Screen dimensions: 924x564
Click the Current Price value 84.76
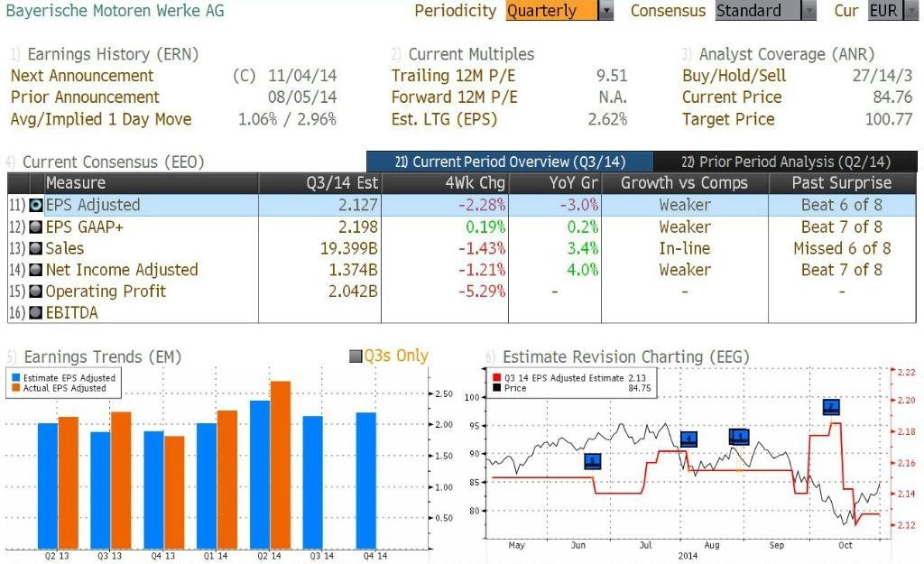(x=892, y=97)
